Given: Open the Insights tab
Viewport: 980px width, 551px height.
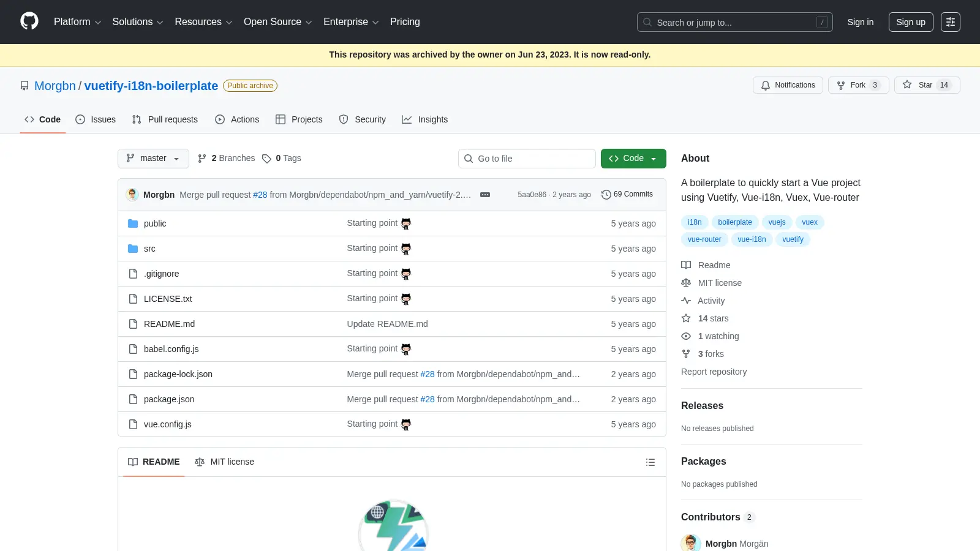Looking at the screenshot, I should coord(424,119).
